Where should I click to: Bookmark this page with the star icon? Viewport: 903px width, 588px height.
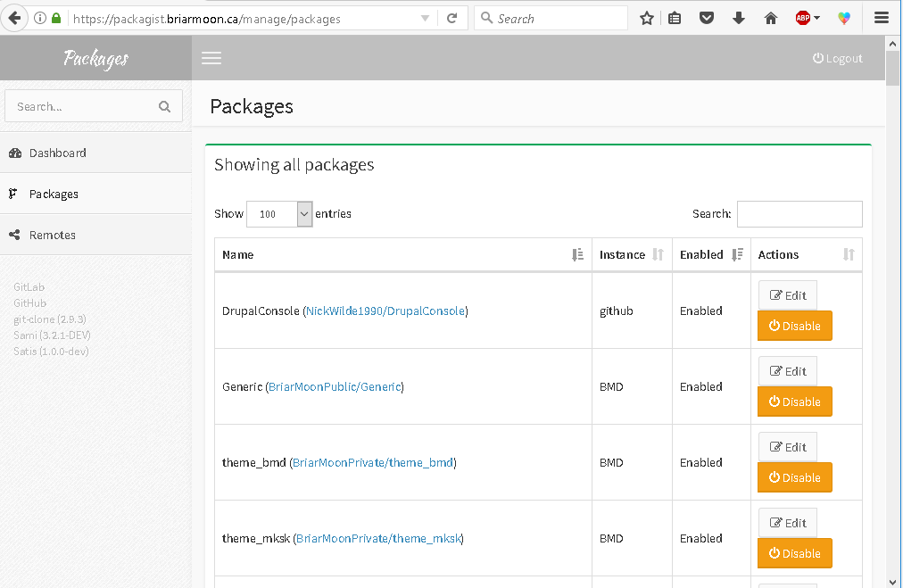click(x=647, y=19)
